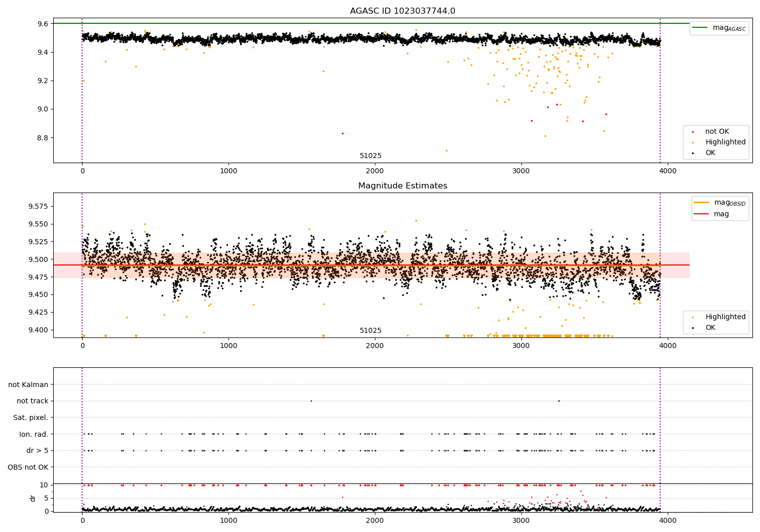The image size is (760, 532).
Task: Click x-axis tick '1000' under the AGASC ID plot
Action: click(229, 171)
